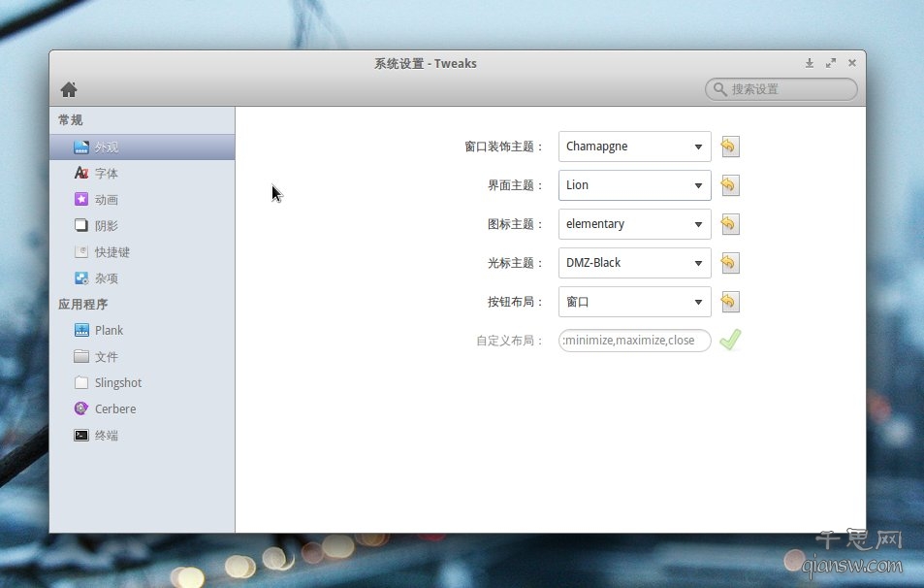The width and height of the screenshot is (924, 588).
Task: Select 快捷键 in the sidebar
Action: (112, 252)
